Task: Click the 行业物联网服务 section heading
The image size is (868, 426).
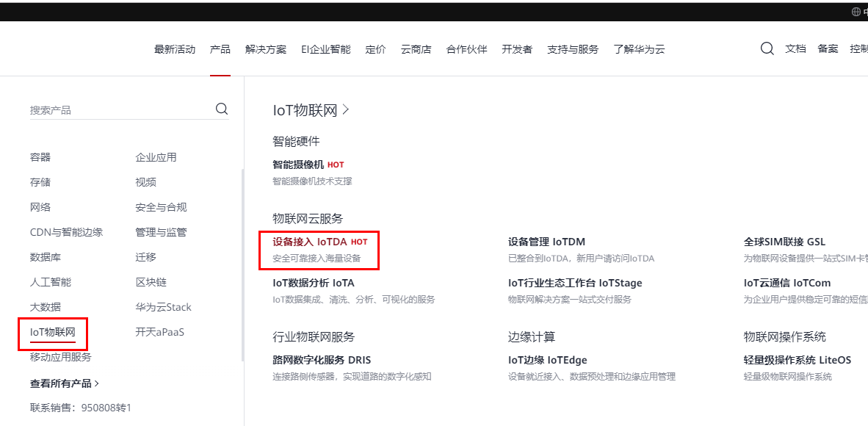Action: click(x=314, y=337)
